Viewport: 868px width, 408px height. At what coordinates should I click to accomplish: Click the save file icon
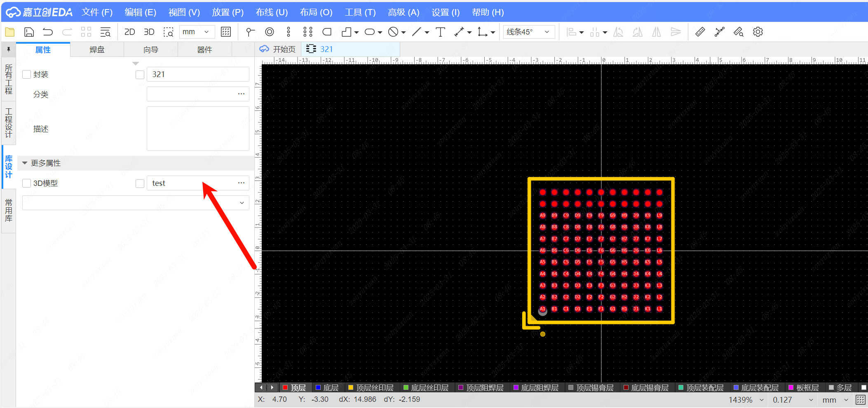click(29, 32)
